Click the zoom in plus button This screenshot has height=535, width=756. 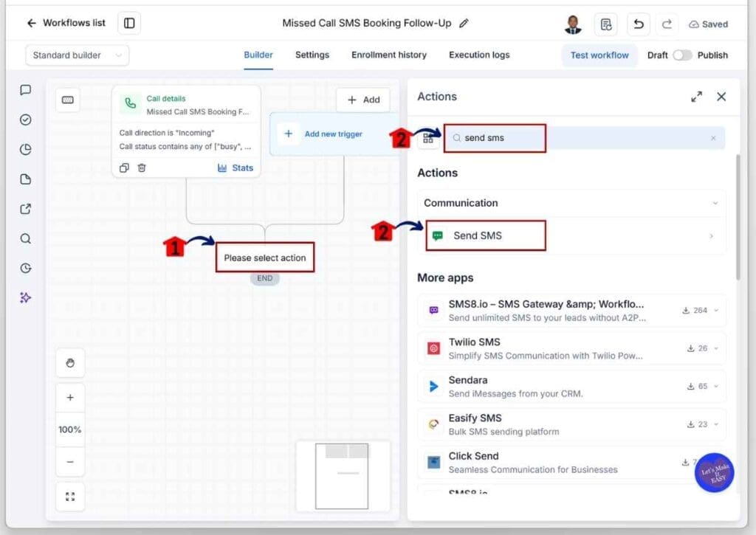click(70, 398)
